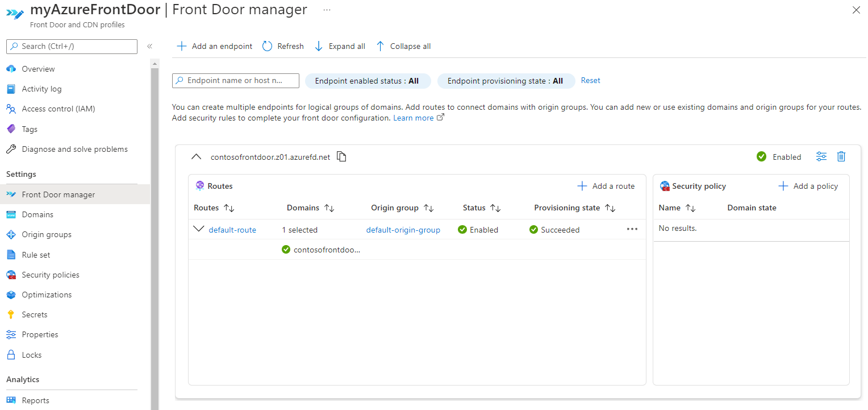Sort Security policy Name column

click(x=690, y=208)
